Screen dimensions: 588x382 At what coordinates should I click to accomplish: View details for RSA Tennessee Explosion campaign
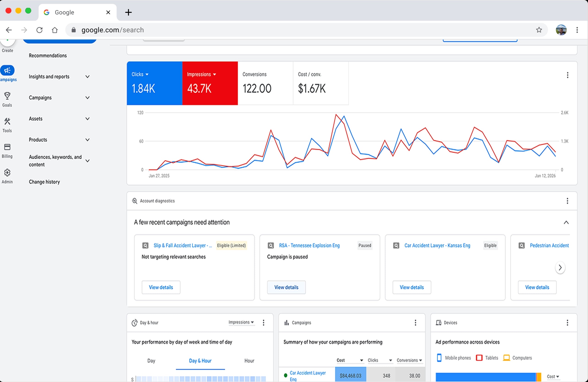pyautogui.click(x=286, y=287)
